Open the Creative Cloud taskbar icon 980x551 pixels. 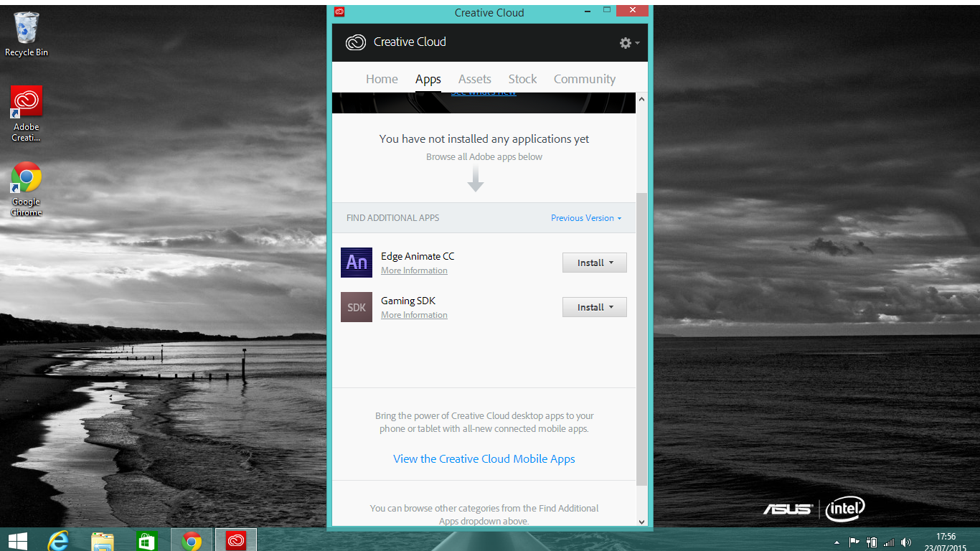[x=235, y=540]
